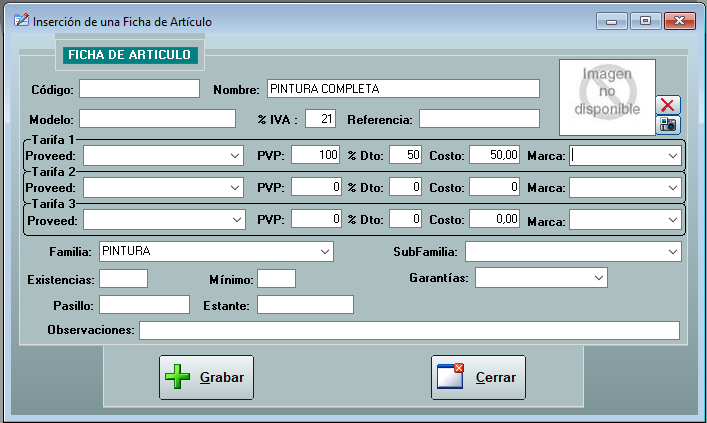
Task: Click the Tarifa 3 Costo field showing 0,00
Action: pyautogui.click(x=494, y=219)
